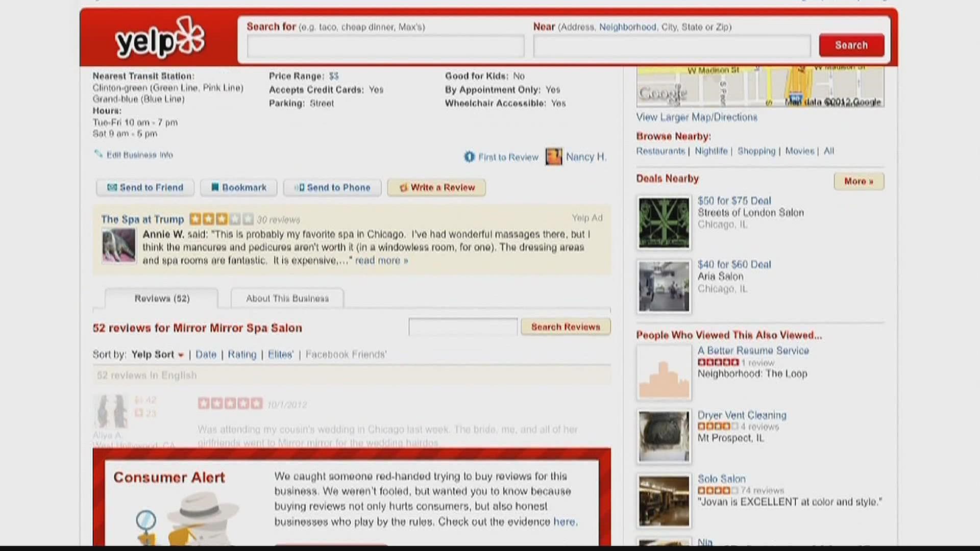Open the $50 for $75 Deal link
Screen dimensions: 980x551
click(x=734, y=201)
